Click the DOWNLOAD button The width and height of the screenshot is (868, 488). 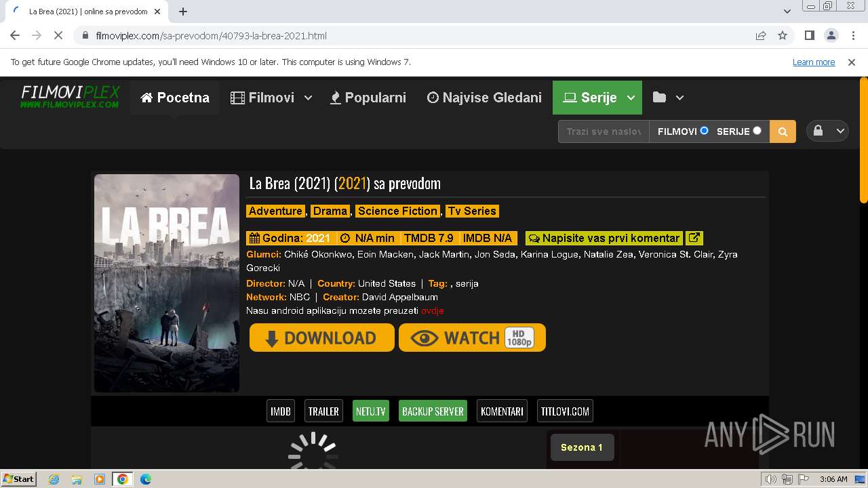(x=321, y=338)
